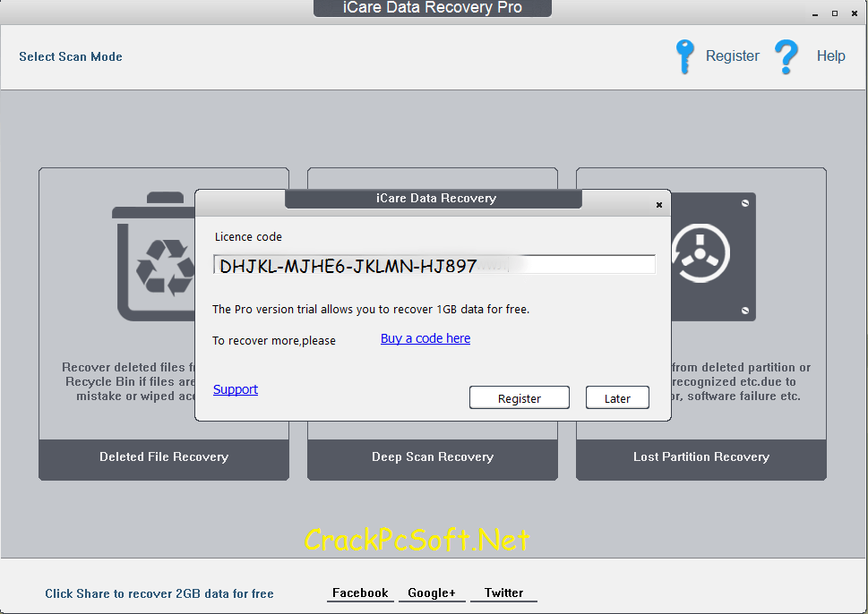Viewport: 868px width, 614px height.
Task: Click the blue question mark Help icon
Action: coord(786,56)
